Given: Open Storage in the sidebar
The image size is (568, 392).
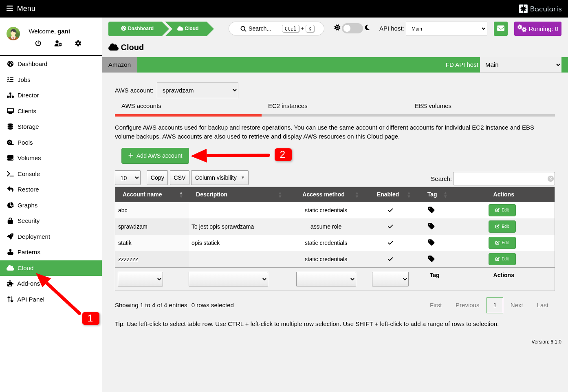Looking at the screenshot, I should click(x=51, y=127).
